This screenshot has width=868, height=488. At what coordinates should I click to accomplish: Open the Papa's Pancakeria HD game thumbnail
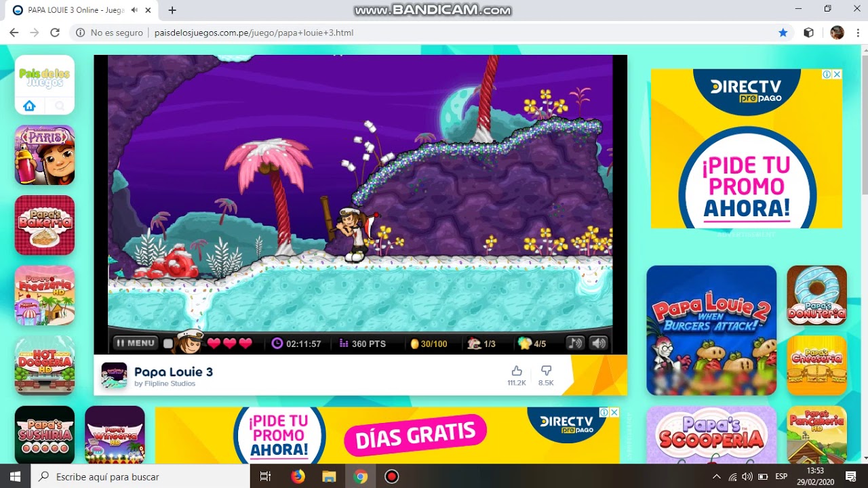(x=817, y=435)
